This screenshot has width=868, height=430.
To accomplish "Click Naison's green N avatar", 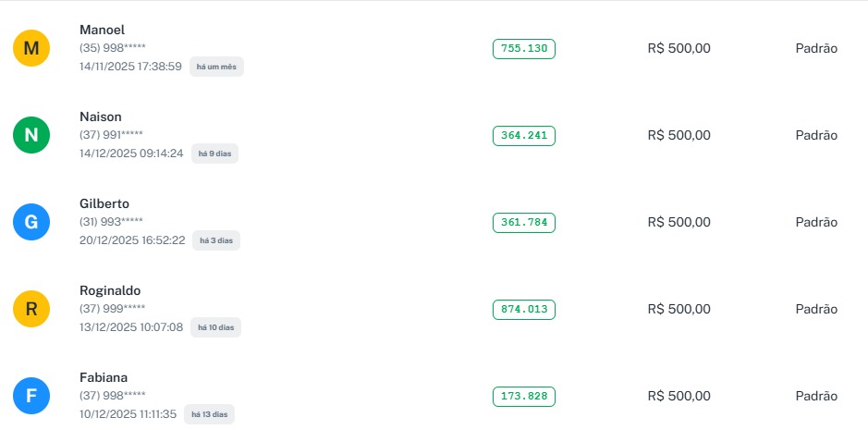I will [x=31, y=135].
